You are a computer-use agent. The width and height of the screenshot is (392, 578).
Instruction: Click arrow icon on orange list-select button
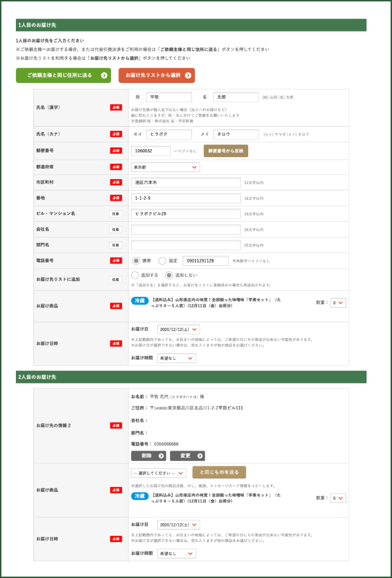point(188,75)
